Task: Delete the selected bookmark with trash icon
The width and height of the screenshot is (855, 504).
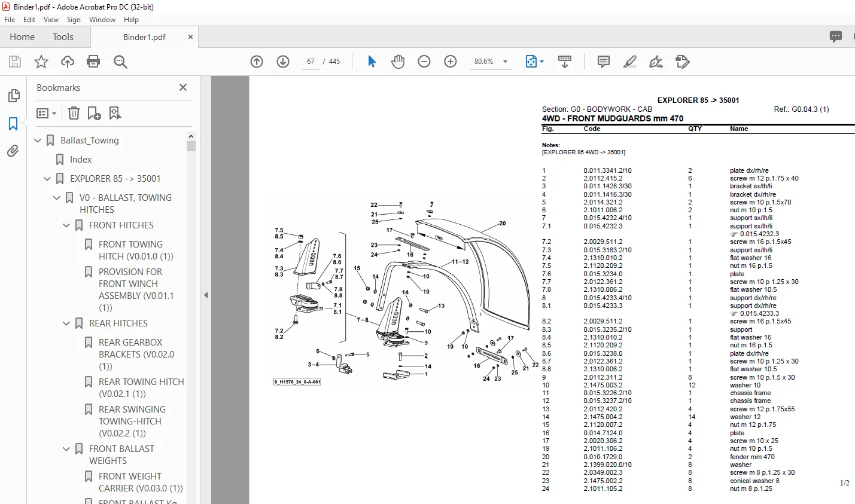Action: (x=74, y=113)
